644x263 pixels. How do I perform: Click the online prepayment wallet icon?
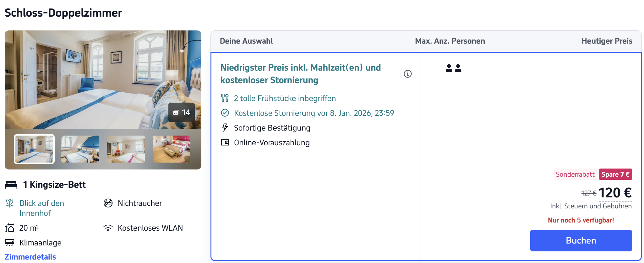225,142
